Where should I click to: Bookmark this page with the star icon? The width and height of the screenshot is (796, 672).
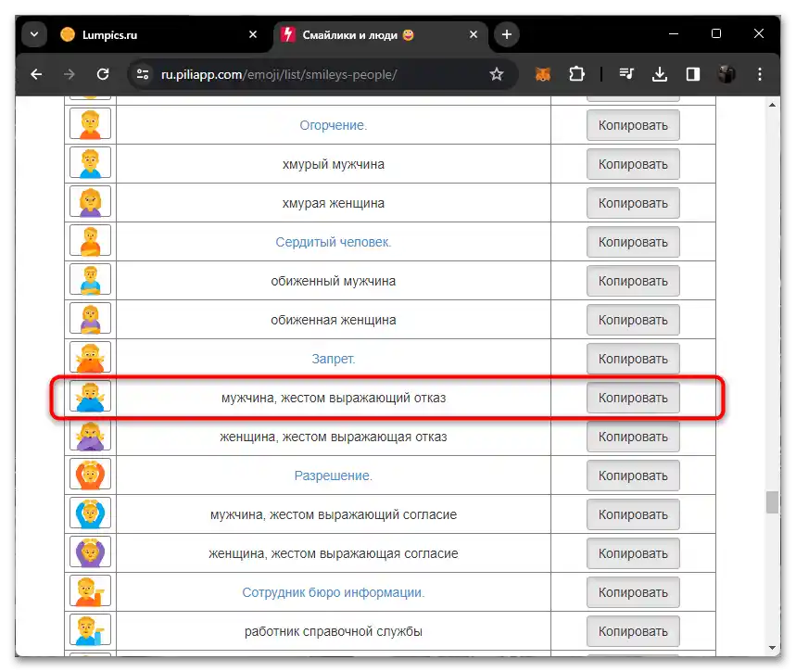coord(496,75)
